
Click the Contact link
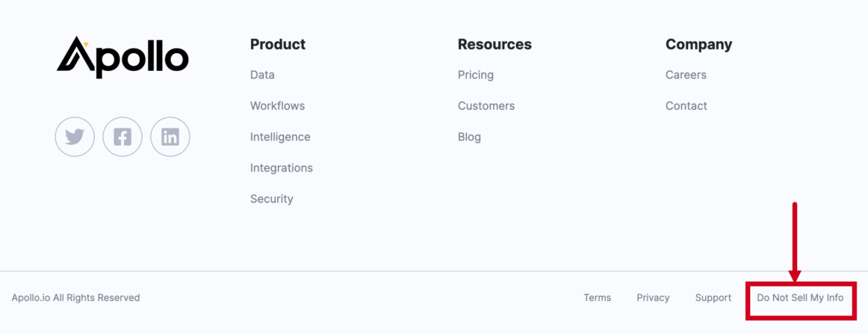point(686,106)
